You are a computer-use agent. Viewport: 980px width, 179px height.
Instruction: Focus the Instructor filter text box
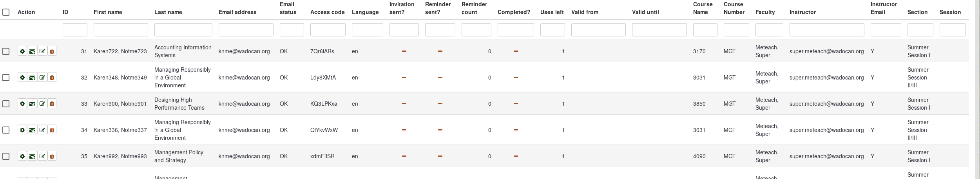pos(826,30)
